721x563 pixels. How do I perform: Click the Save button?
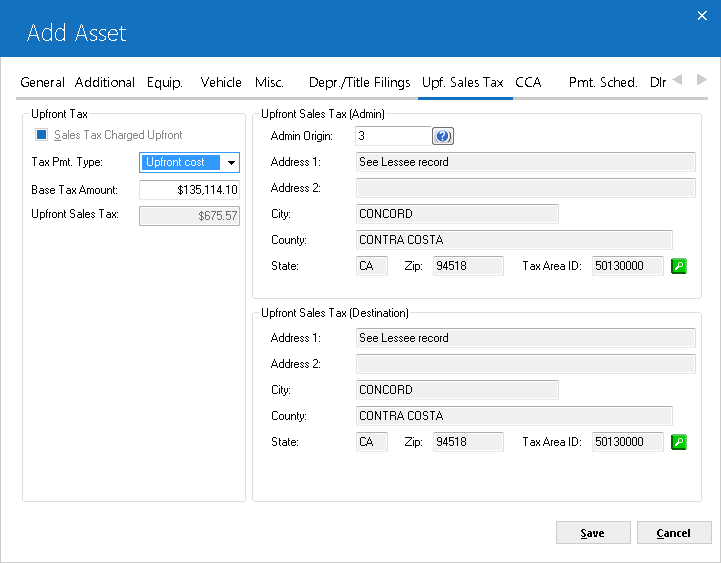click(x=593, y=533)
